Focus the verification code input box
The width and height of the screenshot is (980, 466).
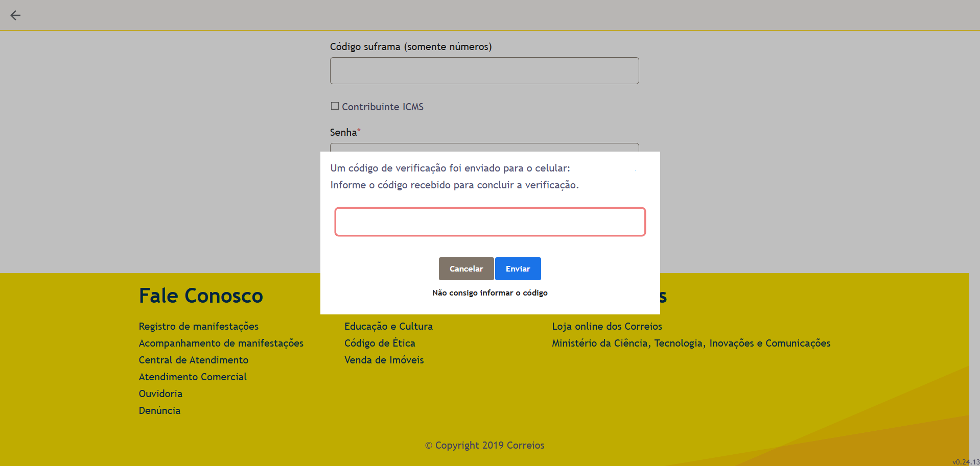click(490, 222)
